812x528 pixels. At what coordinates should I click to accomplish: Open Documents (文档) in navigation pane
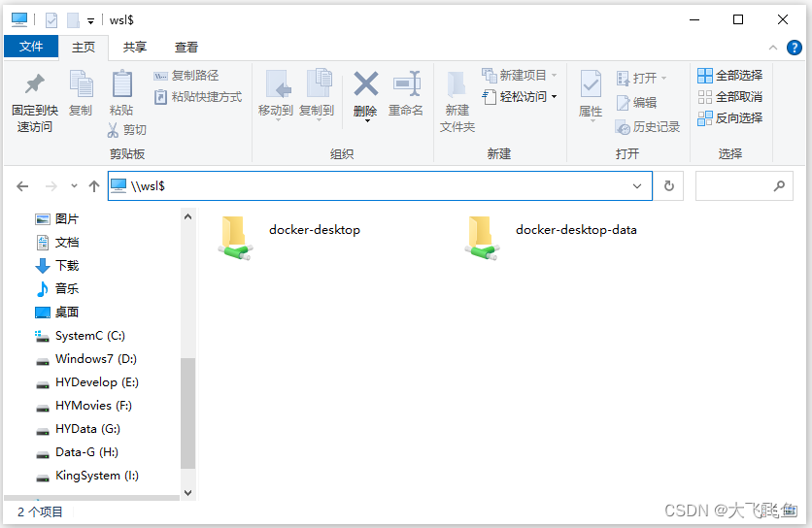pyautogui.click(x=57, y=243)
